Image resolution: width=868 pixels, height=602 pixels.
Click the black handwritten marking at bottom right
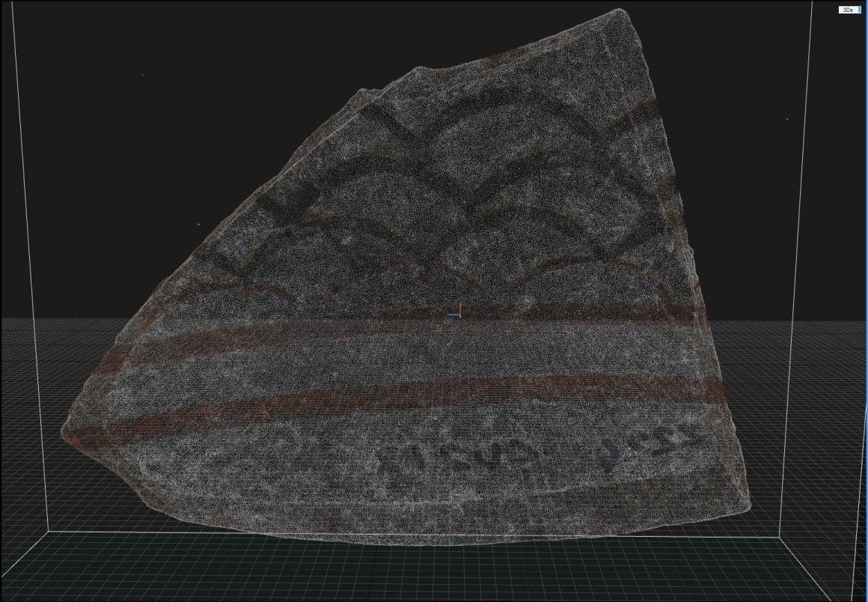(651, 448)
